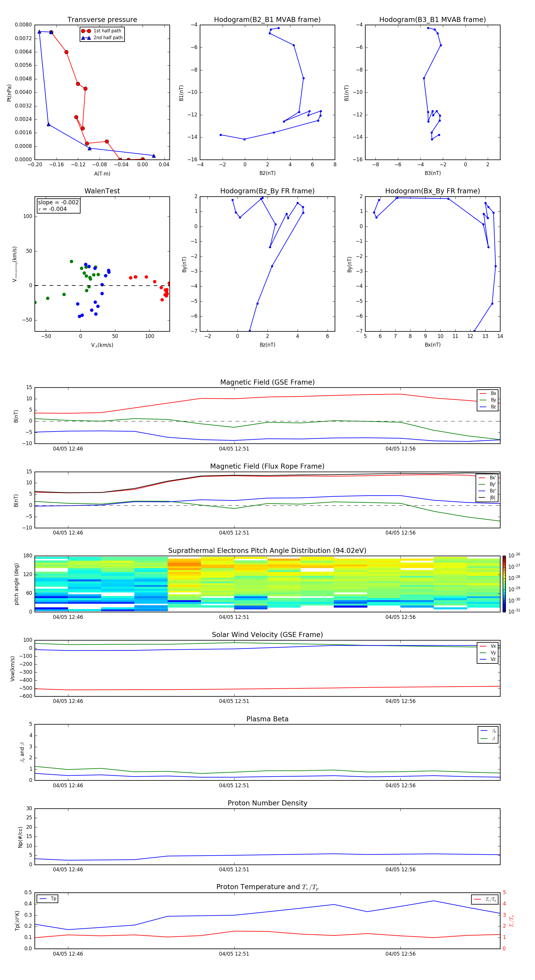
Task: Select "Vx" in velocity legend
Action: coord(488,646)
